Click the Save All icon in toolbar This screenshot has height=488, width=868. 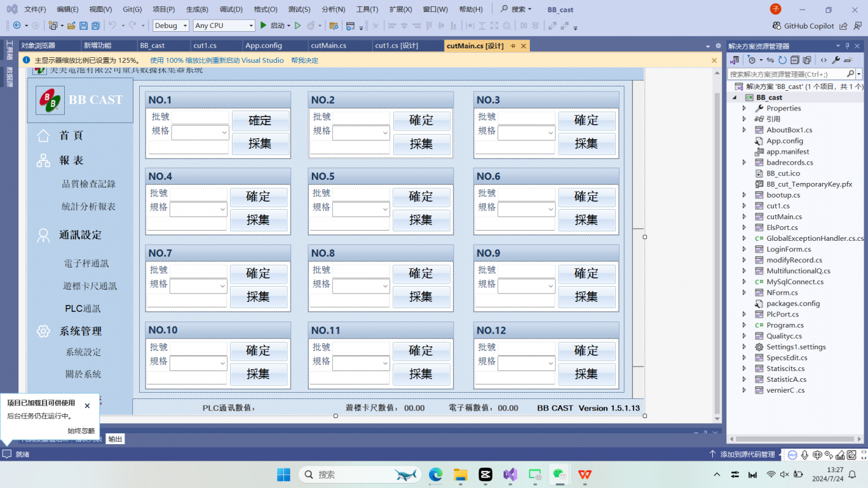(x=95, y=25)
